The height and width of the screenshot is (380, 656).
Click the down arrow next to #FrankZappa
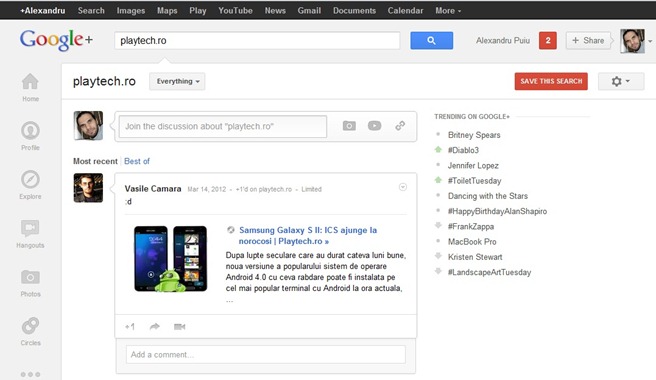[x=438, y=226]
